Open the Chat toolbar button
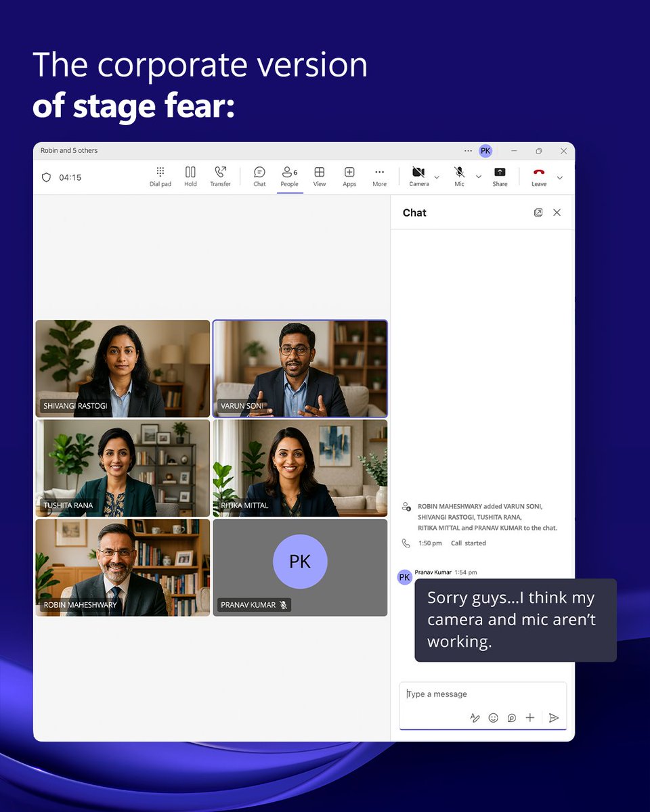Image resolution: width=650 pixels, height=812 pixels. pos(259,177)
